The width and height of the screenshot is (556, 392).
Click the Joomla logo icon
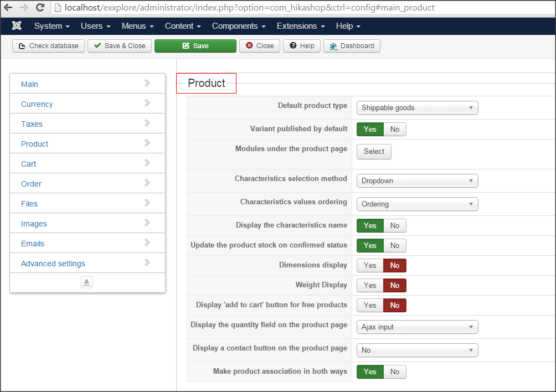click(17, 25)
